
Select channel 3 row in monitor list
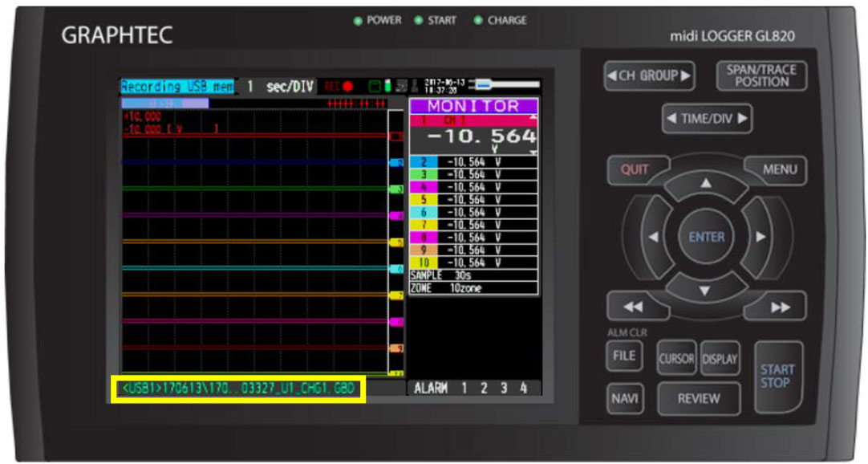[473, 174]
